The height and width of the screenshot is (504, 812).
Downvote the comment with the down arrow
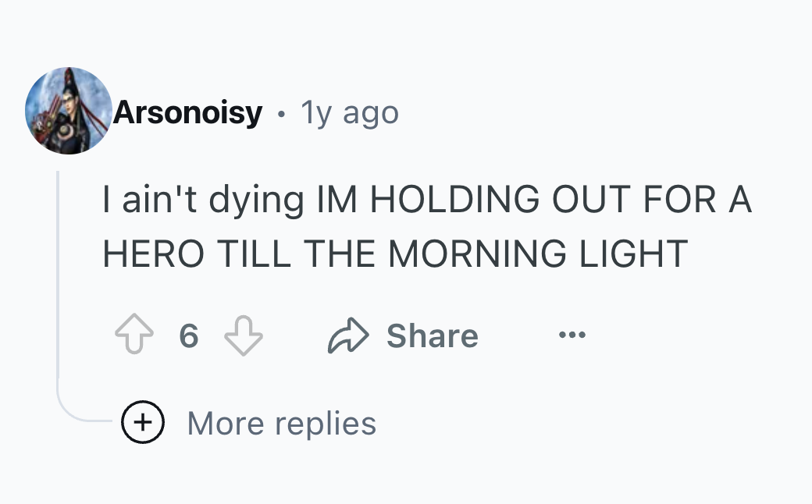pyautogui.click(x=244, y=335)
